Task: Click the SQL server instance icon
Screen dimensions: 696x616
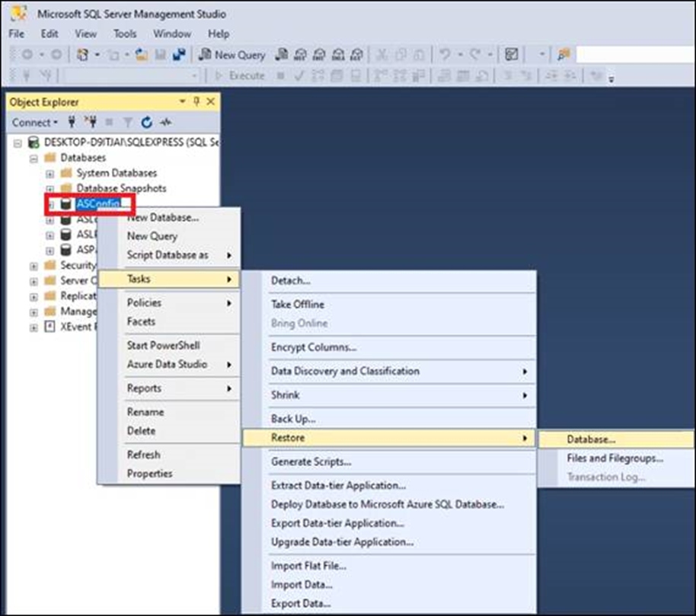Action: (34, 142)
